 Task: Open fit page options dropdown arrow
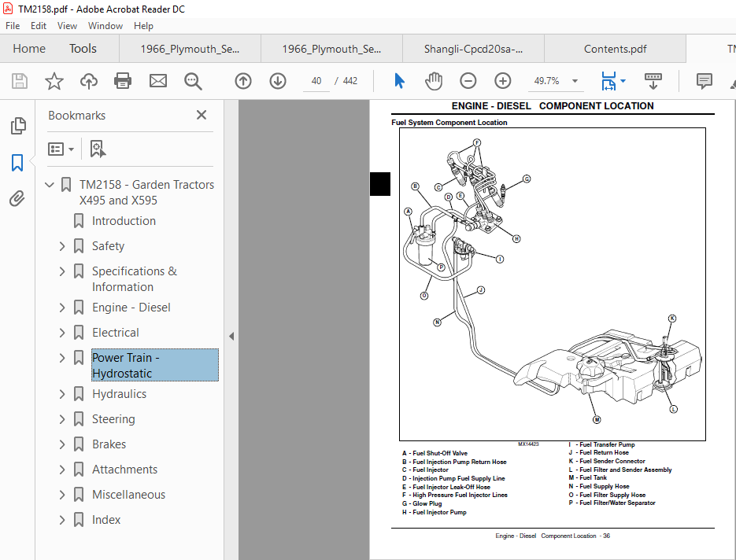click(623, 81)
